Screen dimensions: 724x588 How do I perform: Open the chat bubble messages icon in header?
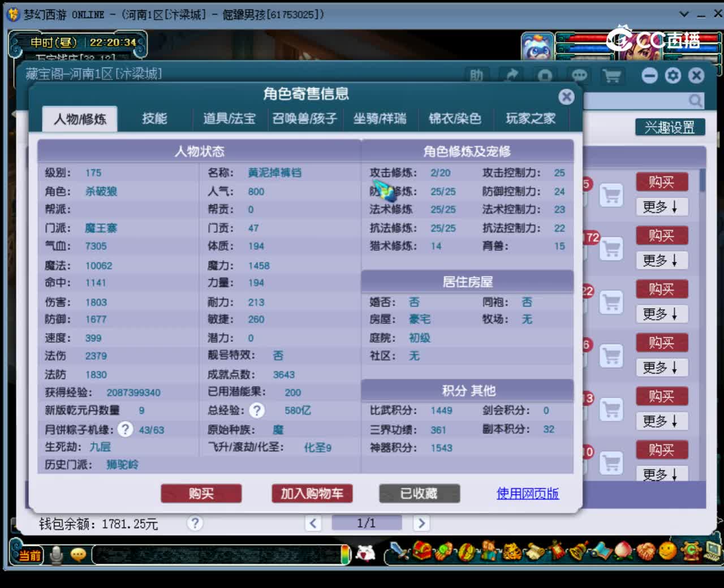coord(579,76)
